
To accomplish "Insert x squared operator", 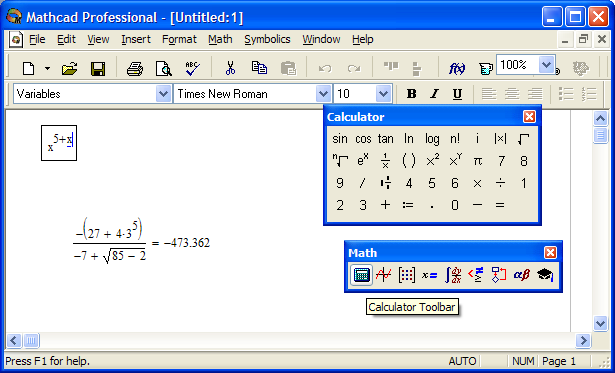I will (x=432, y=161).
